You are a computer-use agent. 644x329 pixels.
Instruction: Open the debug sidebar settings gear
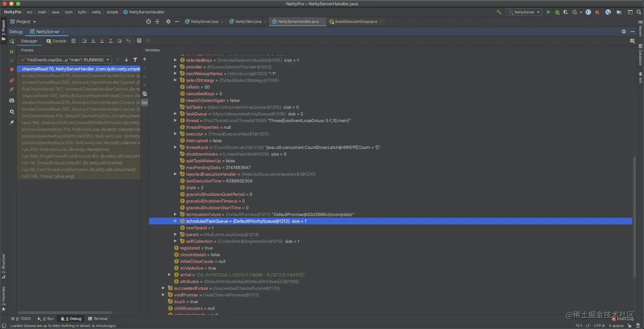tap(11, 112)
